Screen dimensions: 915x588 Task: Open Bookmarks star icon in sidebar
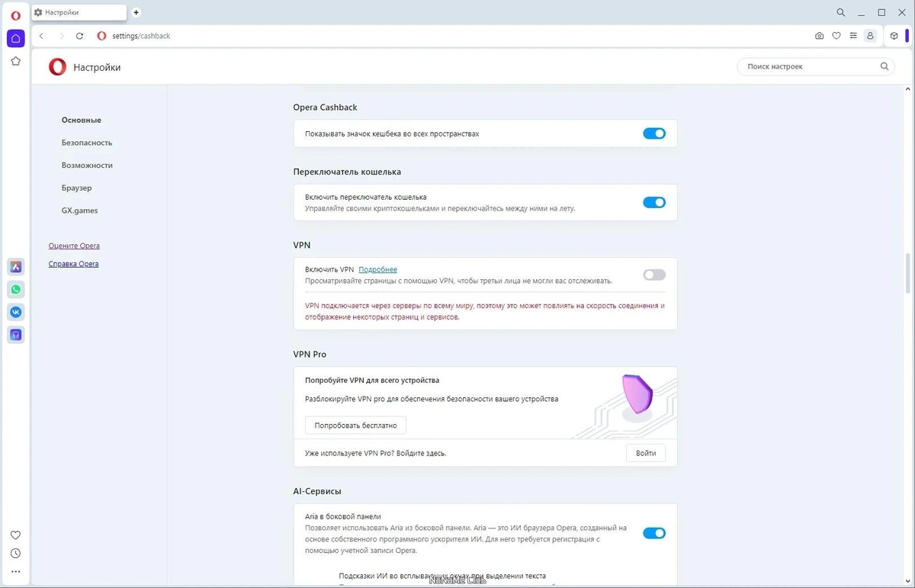pyautogui.click(x=15, y=61)
